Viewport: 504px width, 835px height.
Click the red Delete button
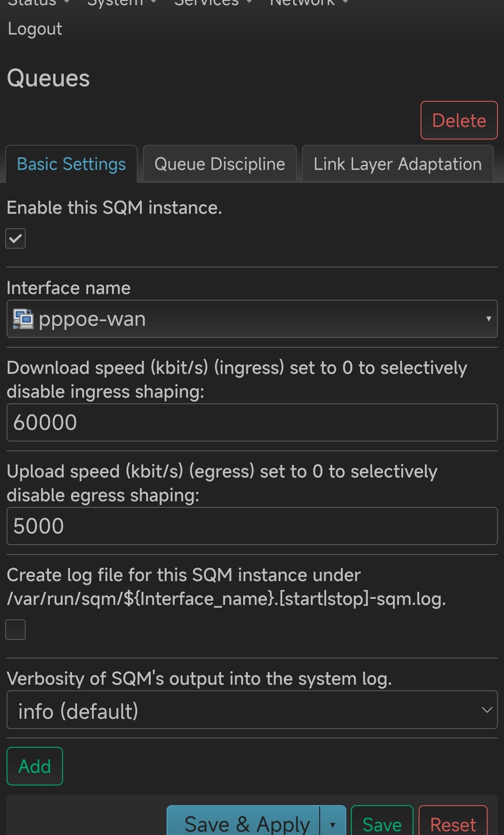pos(459,120)
